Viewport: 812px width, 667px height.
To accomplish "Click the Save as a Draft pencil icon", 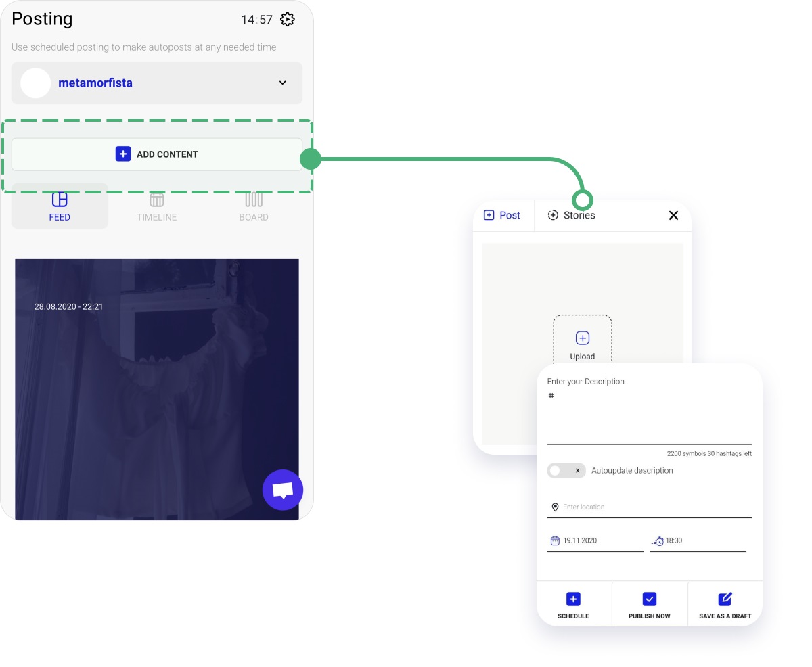I will 725,599.
